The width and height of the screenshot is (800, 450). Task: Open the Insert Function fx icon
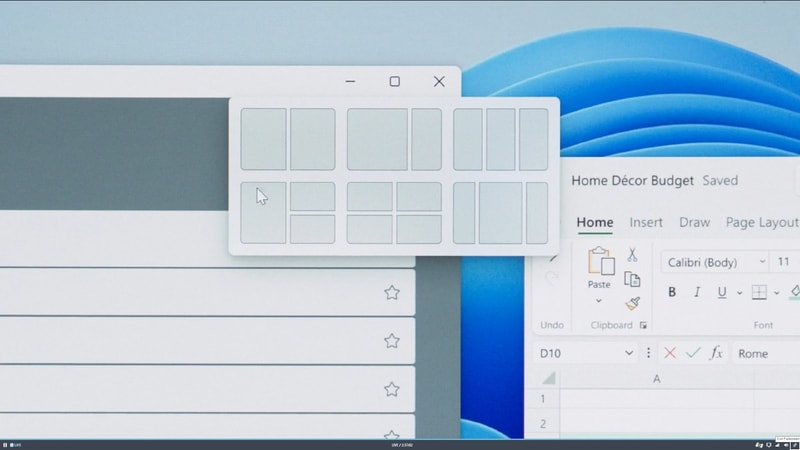click(x=716, y=353)
